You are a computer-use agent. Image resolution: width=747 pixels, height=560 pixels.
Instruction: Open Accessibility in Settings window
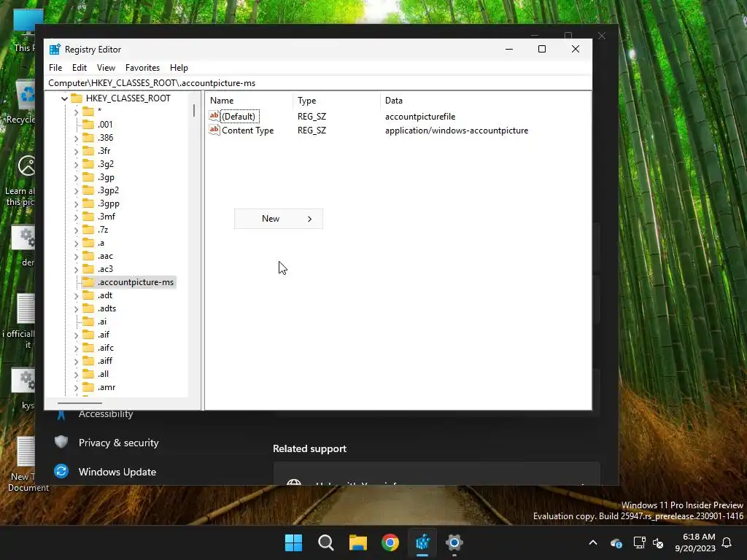coord(106,414)
